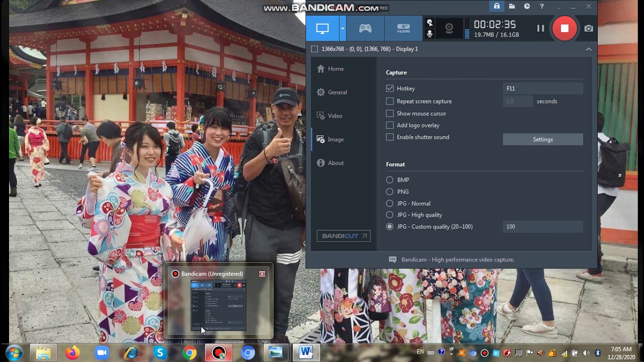This screenshot has height=362, width=644.
Task: Click the Bluetooth tray icon
Action: 598,353
